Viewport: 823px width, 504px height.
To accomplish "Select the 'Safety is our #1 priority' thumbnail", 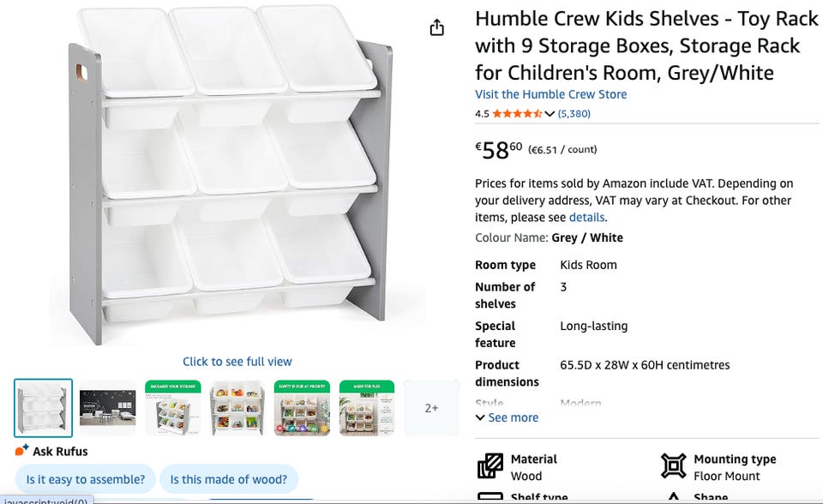I will (x=302, y=408).
